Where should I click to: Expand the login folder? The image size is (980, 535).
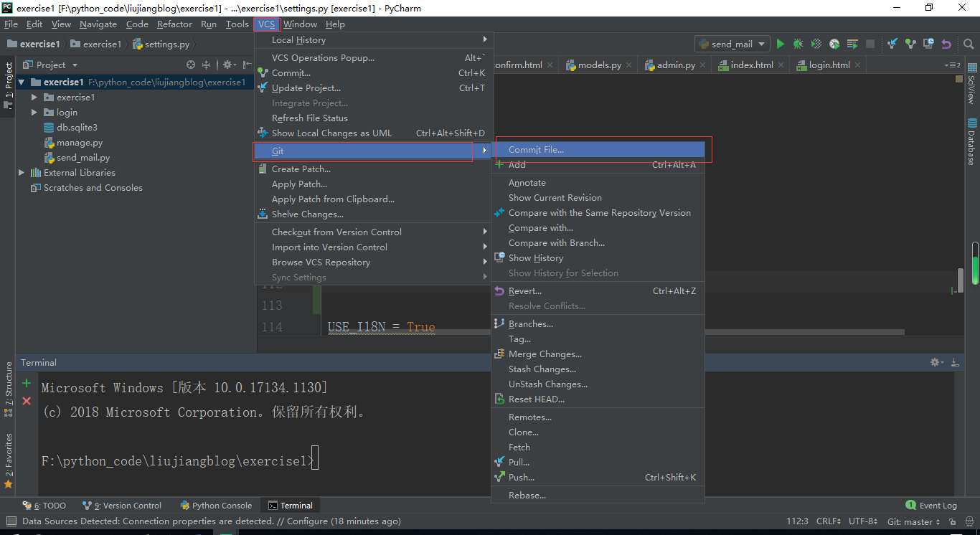tap(34, 112)
